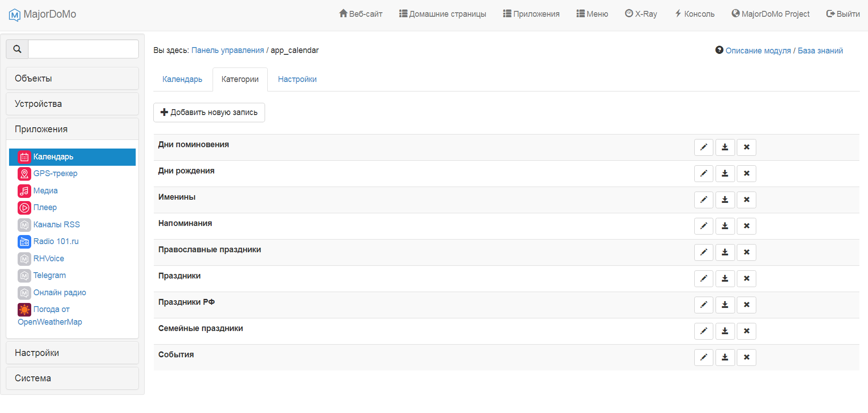The image size is (868, 413).
Task: Open the X-Ray menu item
Action: pos(641,14)
